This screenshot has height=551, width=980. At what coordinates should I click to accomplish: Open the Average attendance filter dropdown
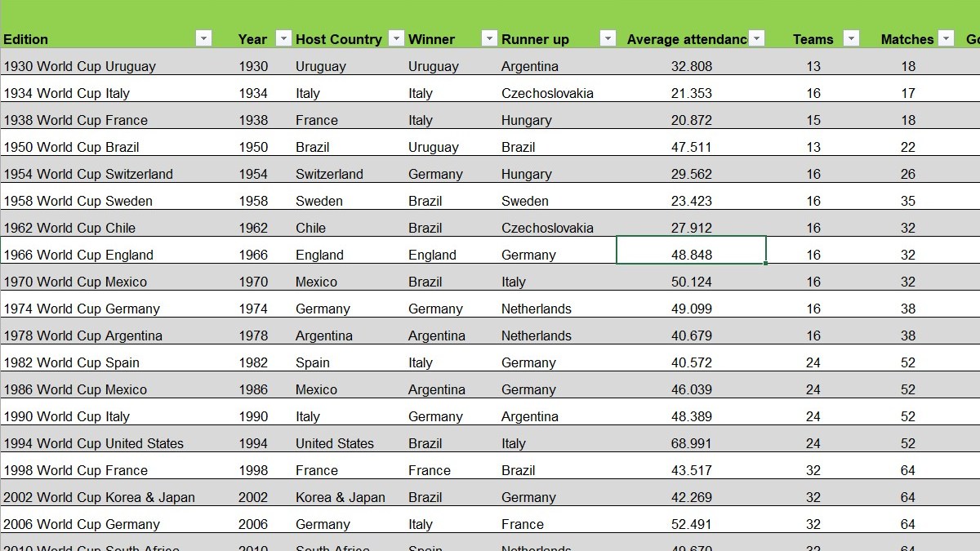pos(757,38)
